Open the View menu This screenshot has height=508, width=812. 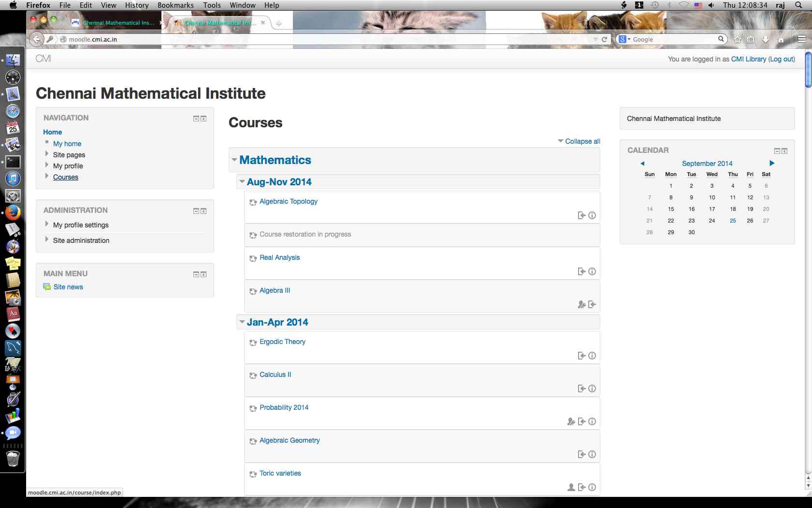tap(108, 5)
